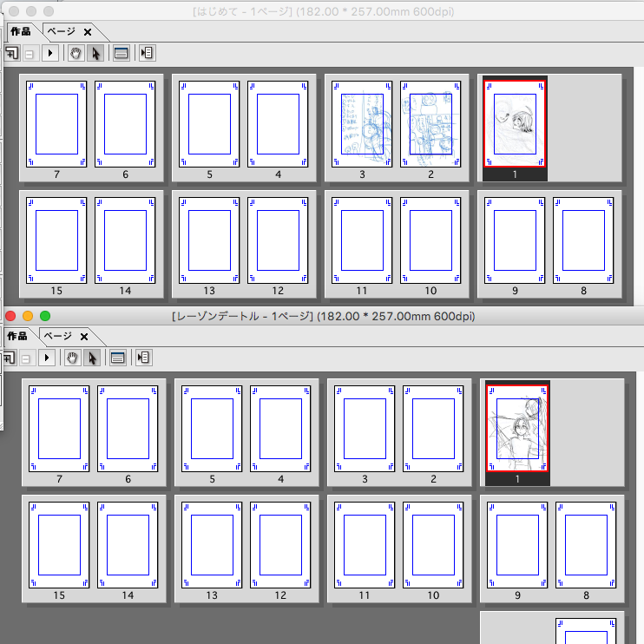The image size is (644, 644).
Task: Select page 7 thumbnail in はじめて window
Action: [56, 124]
